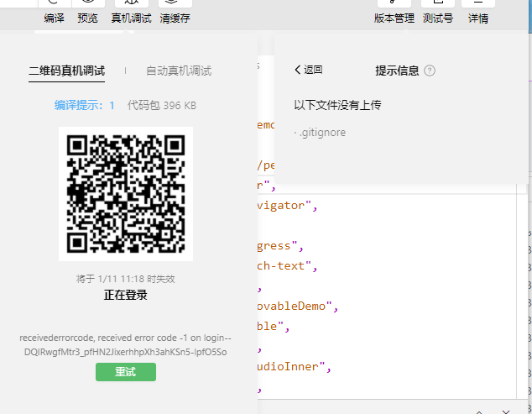Image resolution: width=532 pixels, height=414 pixels.
Task: Click the code line ending in udioInner"
Action: click(294, 367)
